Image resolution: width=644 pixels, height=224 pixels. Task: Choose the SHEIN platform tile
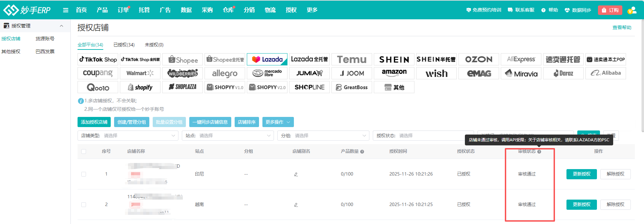point(394,59)
